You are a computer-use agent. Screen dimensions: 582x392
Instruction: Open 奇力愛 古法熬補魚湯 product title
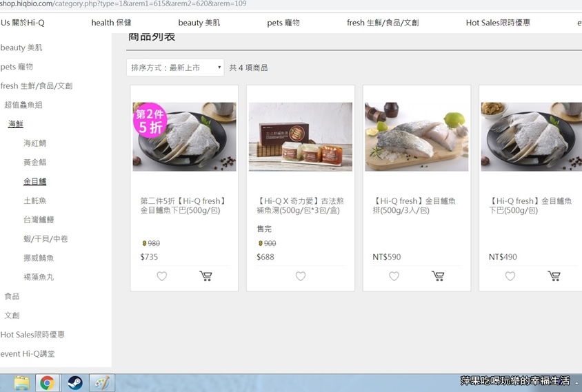click(300, 205)
